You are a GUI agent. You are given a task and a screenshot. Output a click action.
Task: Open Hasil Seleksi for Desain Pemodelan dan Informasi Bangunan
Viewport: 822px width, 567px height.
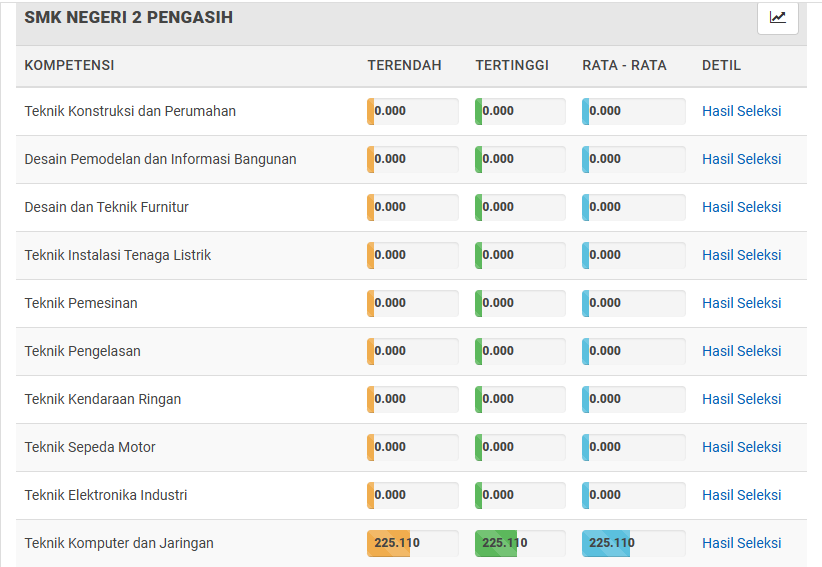(x=741, y=159)
